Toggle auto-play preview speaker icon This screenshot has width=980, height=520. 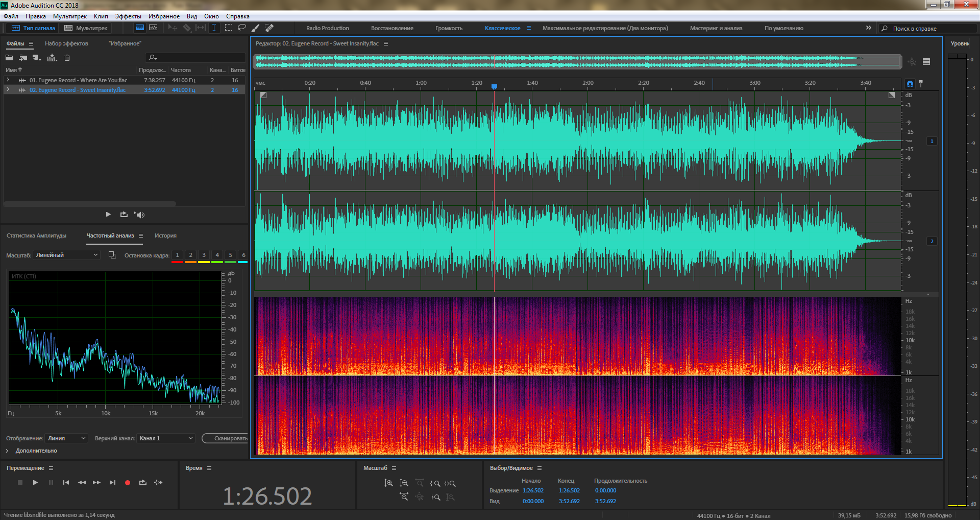[x=139, y=215]
